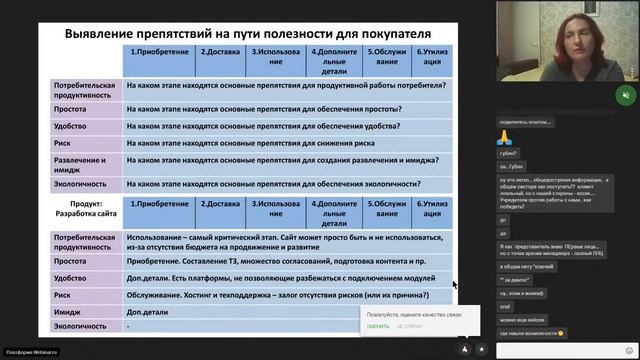Select chat message 'можно еще кейсов'
The width and height of the screenshot is (640, 360).
[x=522, y=320]
